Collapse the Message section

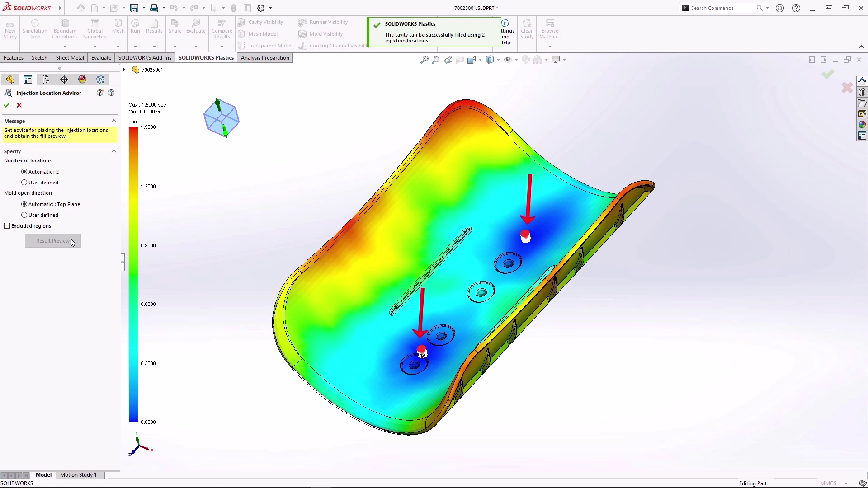coord(114,121)
